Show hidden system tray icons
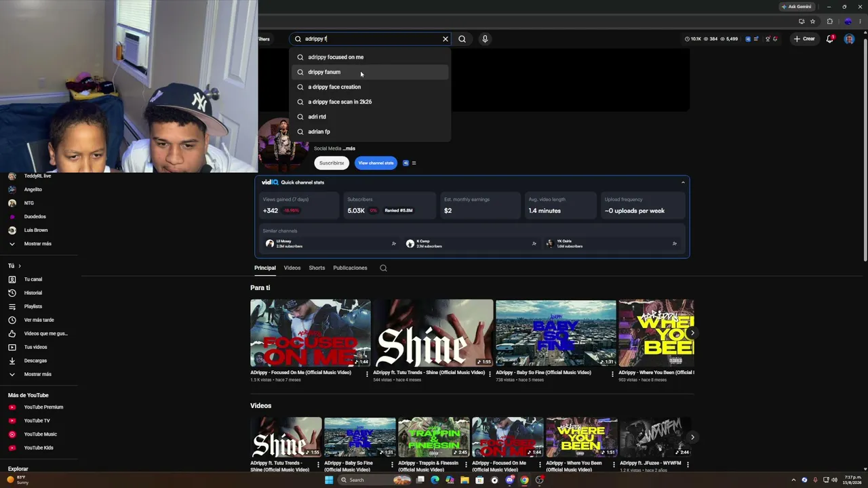This screenshot has height=488, width=868. (x=793, y=480)
